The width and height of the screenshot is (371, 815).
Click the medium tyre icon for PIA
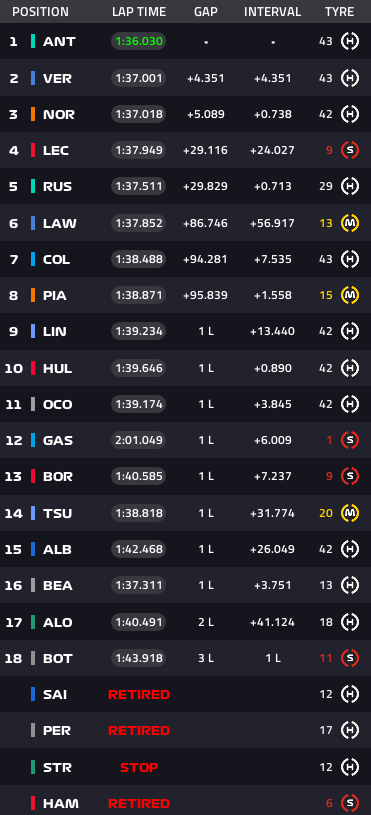pyautogui.click(x=350, y=295)
